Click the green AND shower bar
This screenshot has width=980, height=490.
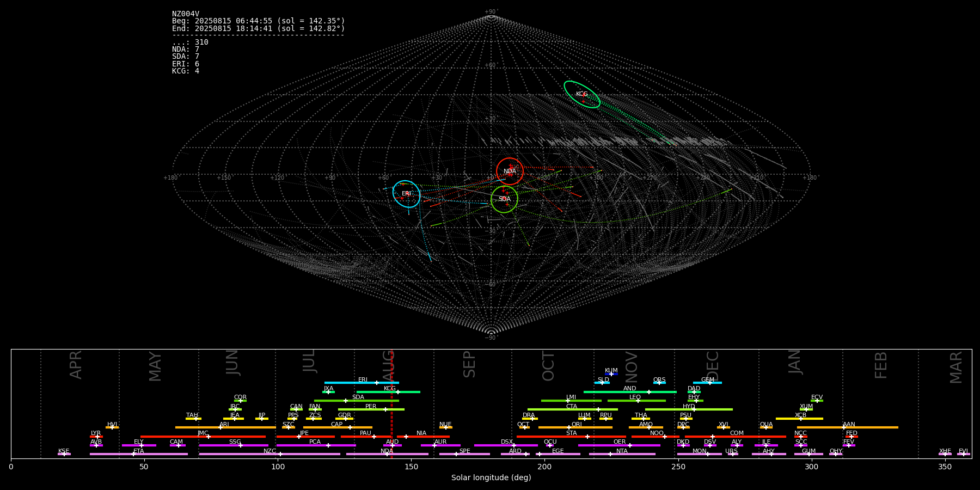coord(630,392)
